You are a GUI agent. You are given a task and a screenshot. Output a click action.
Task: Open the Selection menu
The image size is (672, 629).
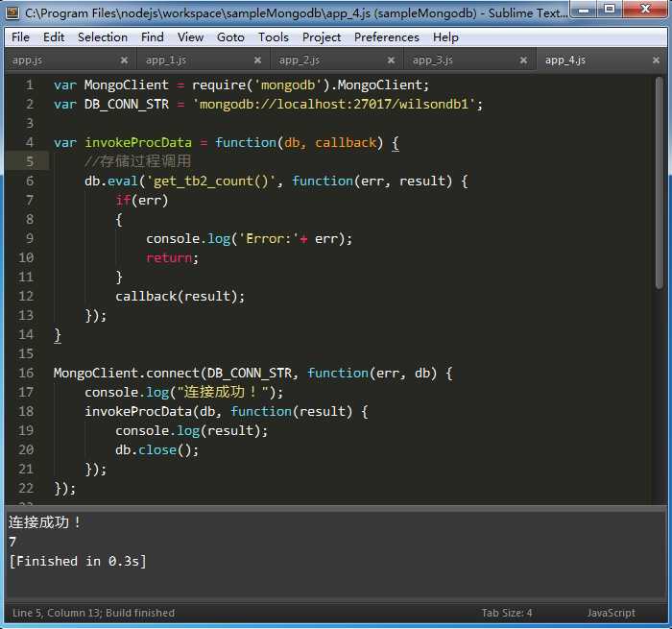coord(103,37)
